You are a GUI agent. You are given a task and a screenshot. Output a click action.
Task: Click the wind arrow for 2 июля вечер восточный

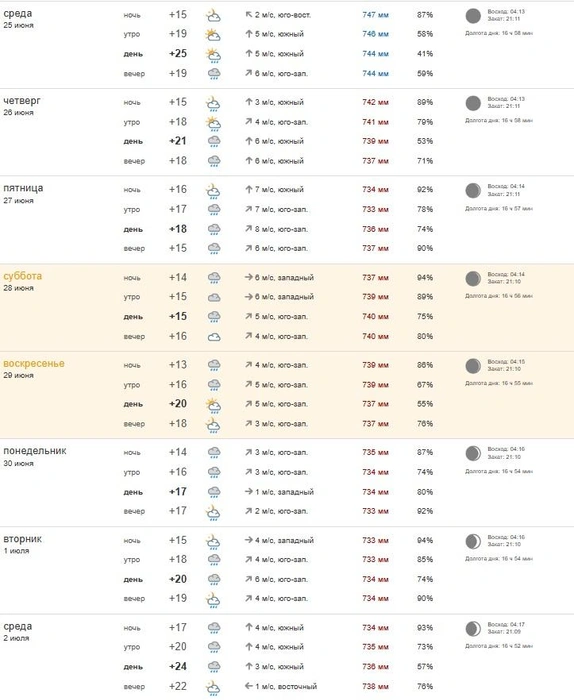pyautogui.click(x=249, y=686)
